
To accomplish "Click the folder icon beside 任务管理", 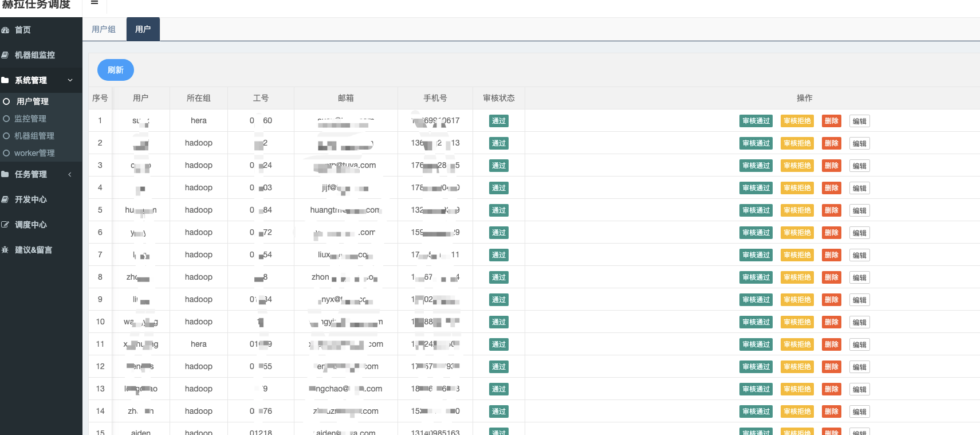I will point(5,174).
